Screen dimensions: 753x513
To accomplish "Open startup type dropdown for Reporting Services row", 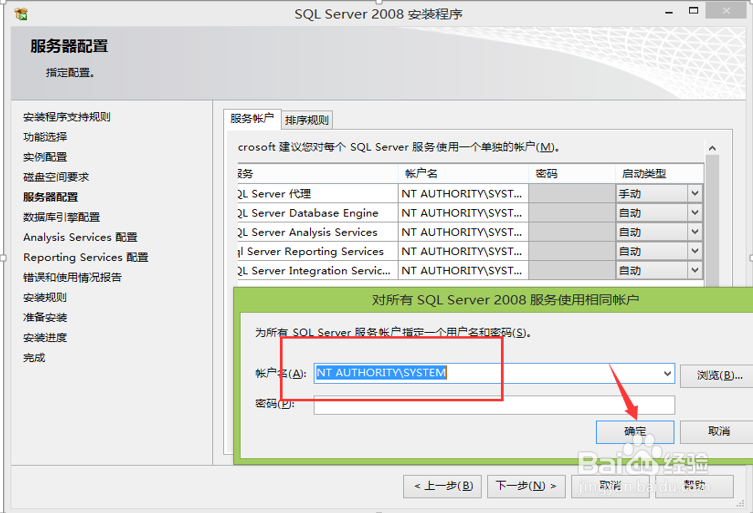I will click(x=694, y=251).
